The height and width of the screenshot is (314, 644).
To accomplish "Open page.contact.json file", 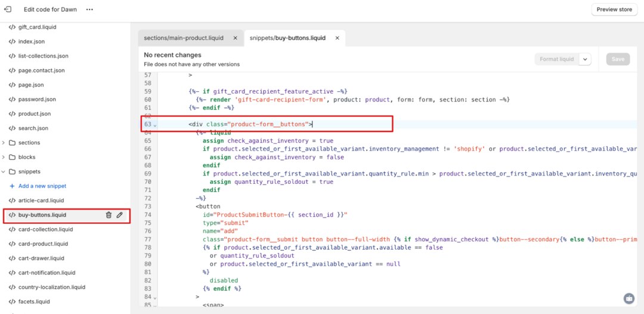I will pos(42,70).
